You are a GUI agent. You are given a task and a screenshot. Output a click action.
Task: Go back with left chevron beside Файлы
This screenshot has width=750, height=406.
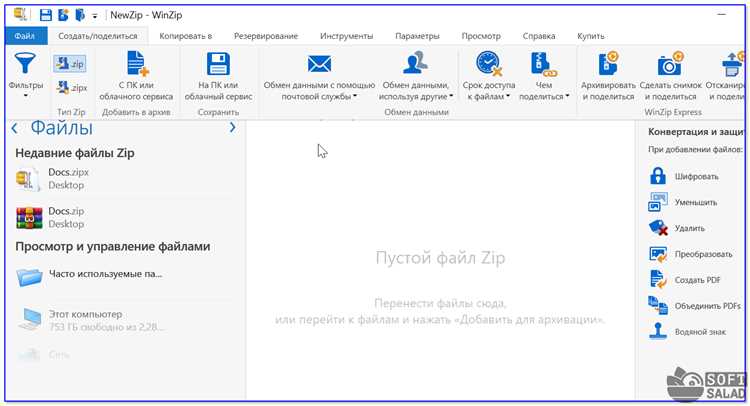pyautogui.click(x=14, y=128)
